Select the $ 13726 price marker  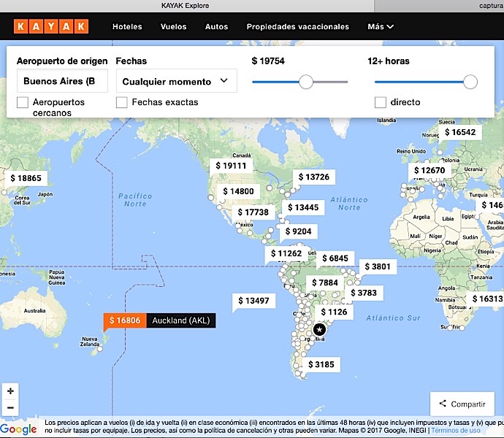(x=313, y=177)
